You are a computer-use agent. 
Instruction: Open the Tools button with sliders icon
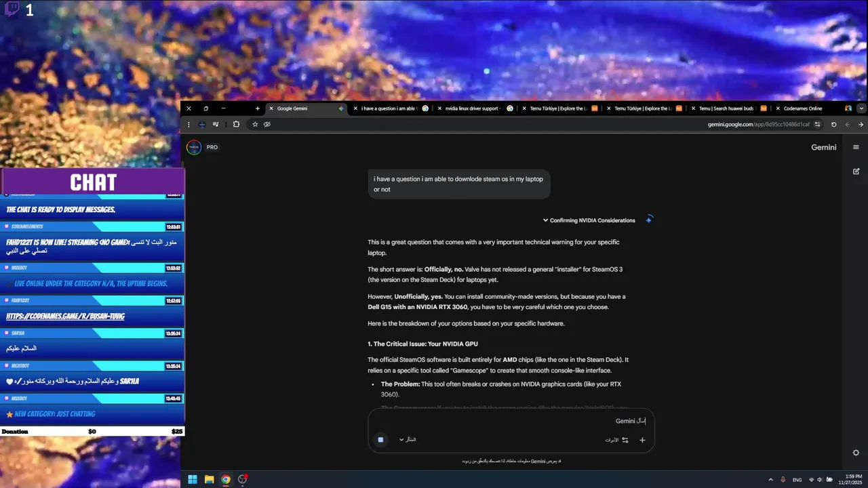click(617, 440)
